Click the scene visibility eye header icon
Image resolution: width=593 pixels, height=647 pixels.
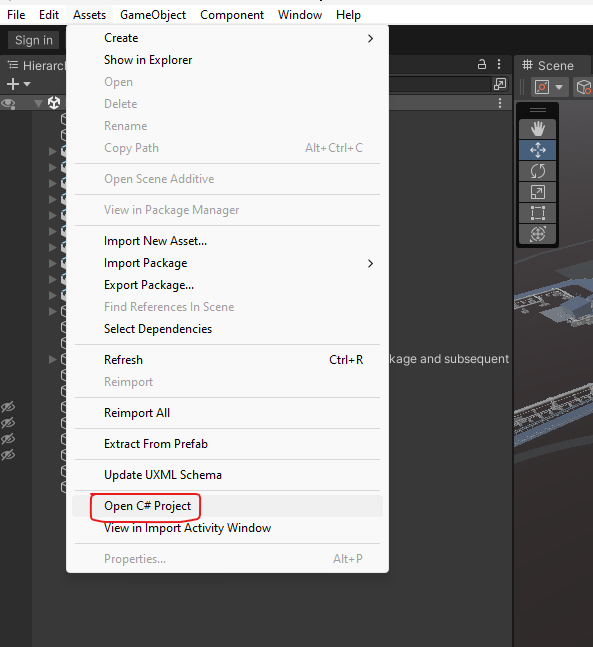point(8,103)
